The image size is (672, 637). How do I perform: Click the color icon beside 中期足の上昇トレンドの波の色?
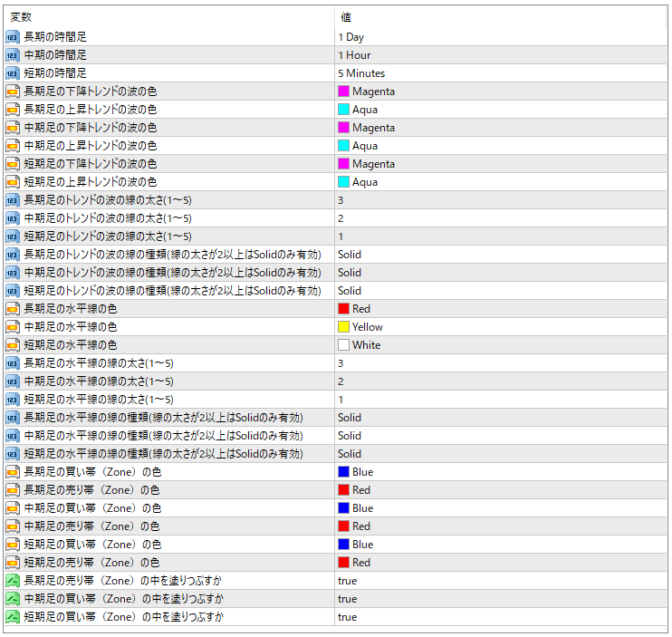(13, 146)
